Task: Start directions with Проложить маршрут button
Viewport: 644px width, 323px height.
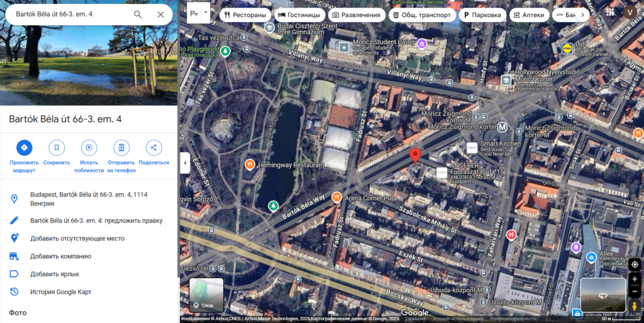Action: (x=25, y=157)
